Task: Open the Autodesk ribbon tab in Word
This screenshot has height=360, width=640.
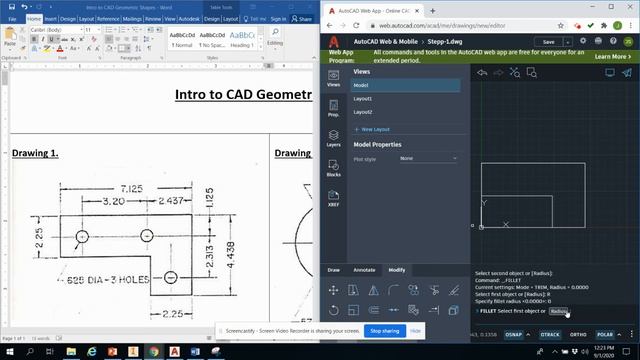Action: click(189, 19)
